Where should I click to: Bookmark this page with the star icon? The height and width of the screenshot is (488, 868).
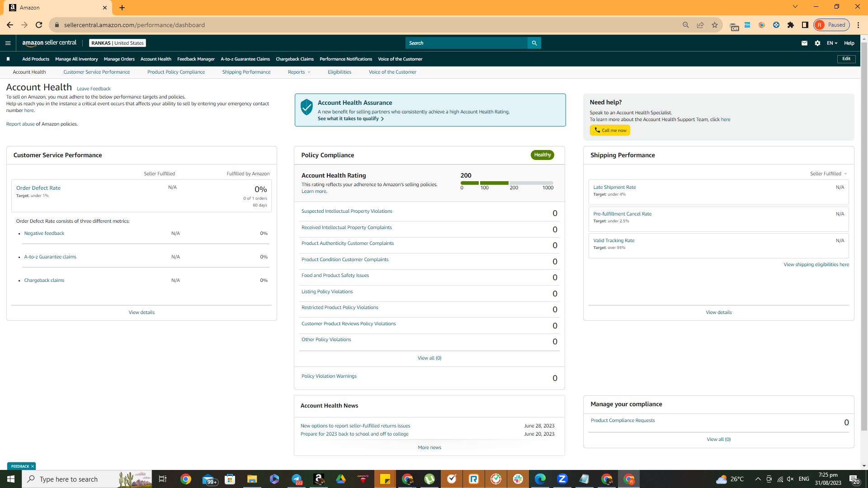coord(715,25)
